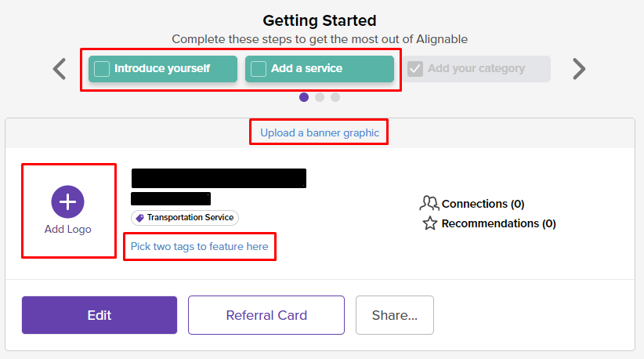Click the Recommendations star icon
This screenshot has height=359, width=644.
tap(430, 223)
